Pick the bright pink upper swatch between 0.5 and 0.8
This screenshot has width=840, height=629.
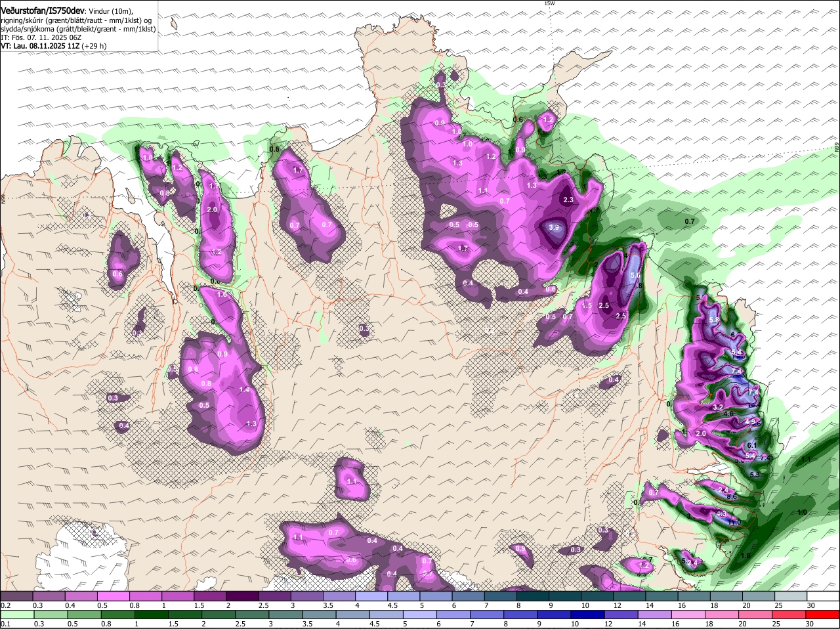coord(114,596)
